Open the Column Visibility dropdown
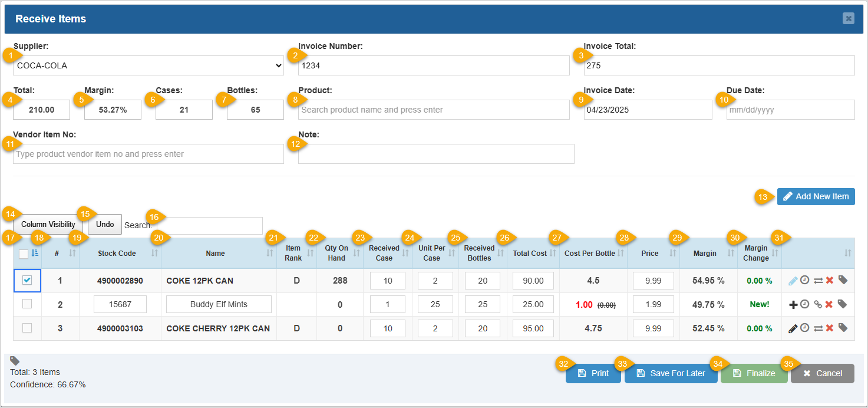Screen dimensions: 868x408 [47, 224]
